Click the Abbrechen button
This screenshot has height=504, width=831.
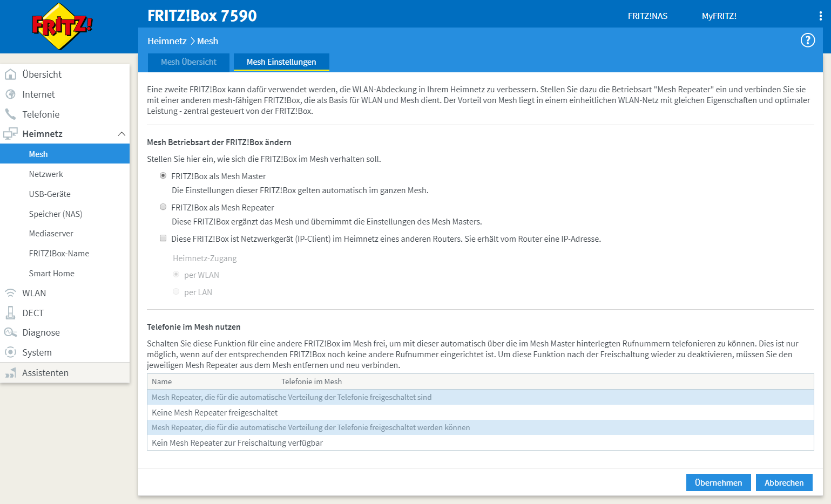(x=784, y=482)
